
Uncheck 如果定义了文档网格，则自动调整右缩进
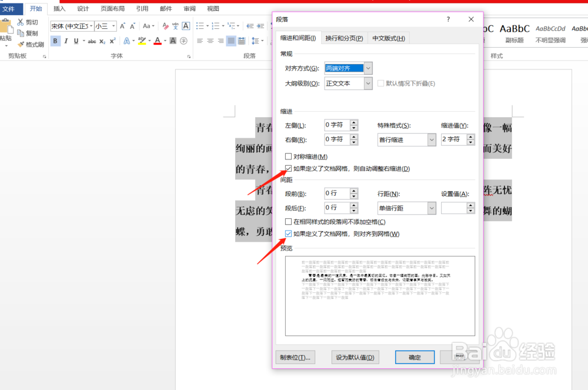(288, 168)
